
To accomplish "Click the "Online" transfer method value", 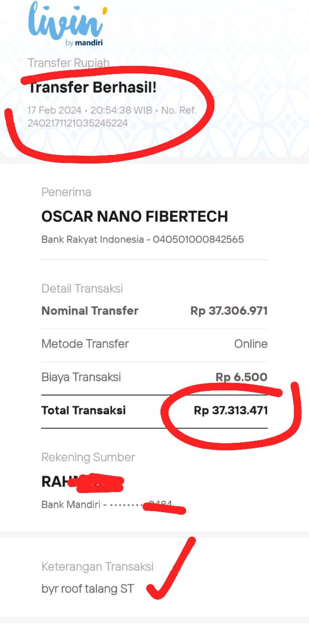I will click(x=251, y=344).
